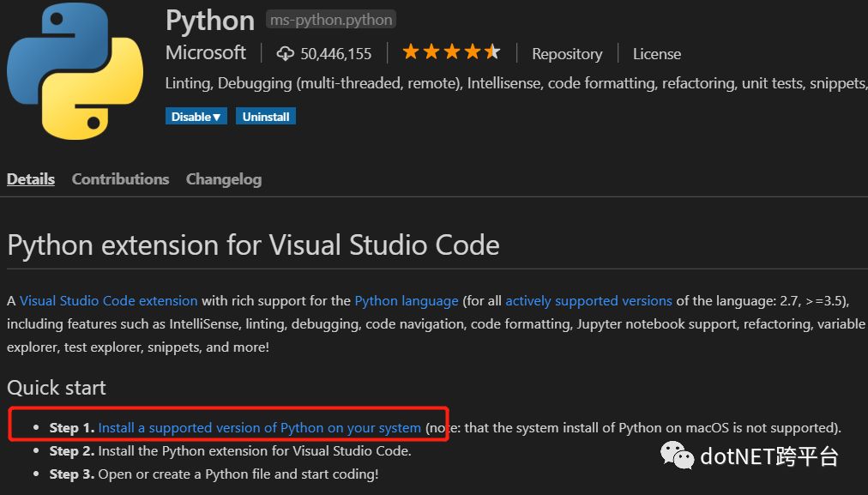The image size is (868, 495).
Task: Open the actively supported versions link
Action: pos(588,300)
